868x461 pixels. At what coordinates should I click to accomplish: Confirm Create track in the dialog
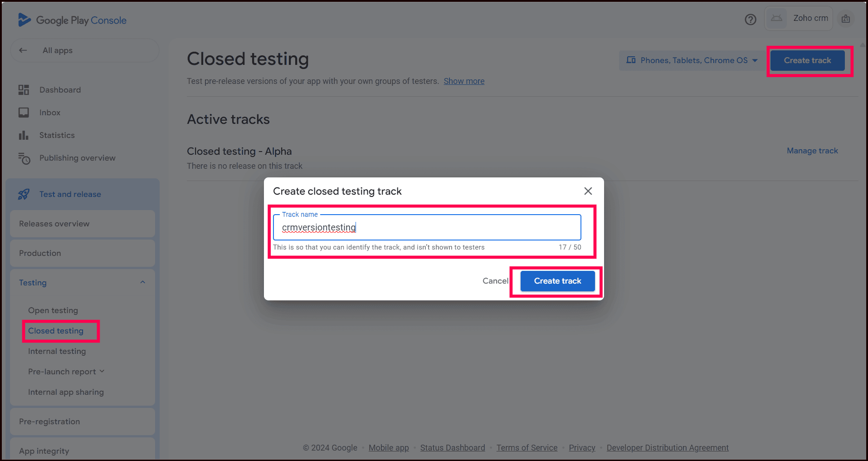557,281
